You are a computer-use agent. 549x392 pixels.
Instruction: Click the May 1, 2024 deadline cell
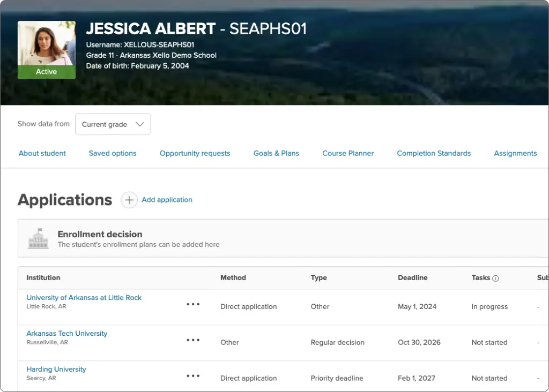coord(417,307)
